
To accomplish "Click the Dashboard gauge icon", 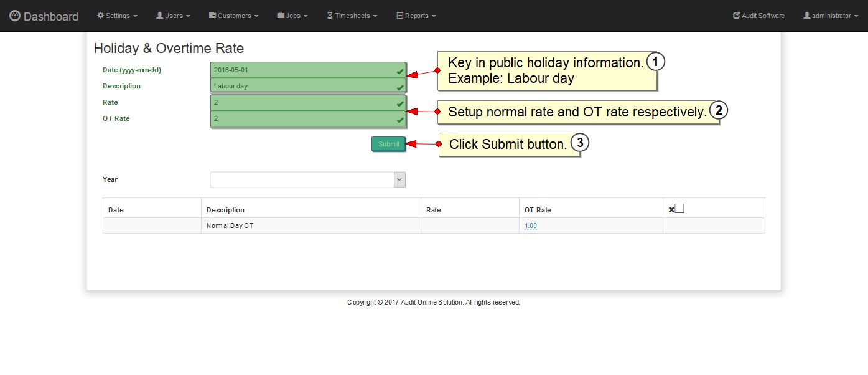I will (15, 16).
